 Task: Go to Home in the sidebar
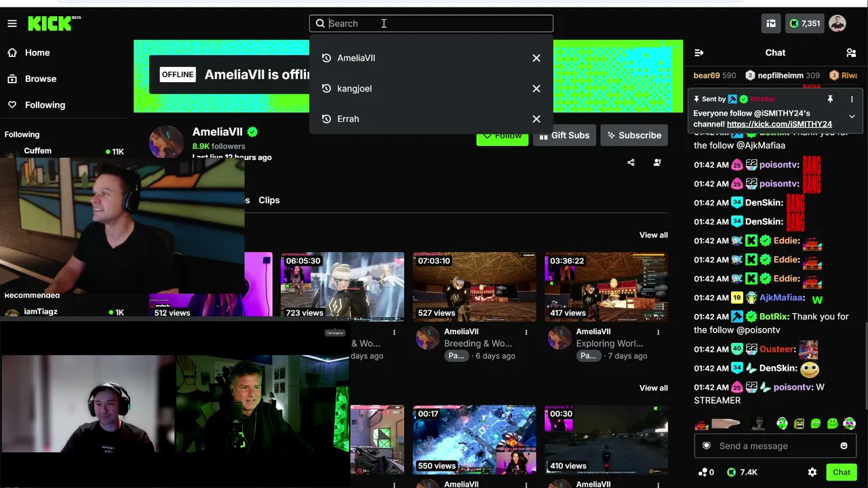coord(37,53)
